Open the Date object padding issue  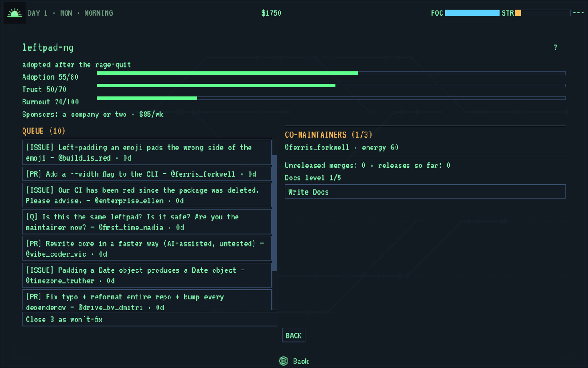point(147,276)
